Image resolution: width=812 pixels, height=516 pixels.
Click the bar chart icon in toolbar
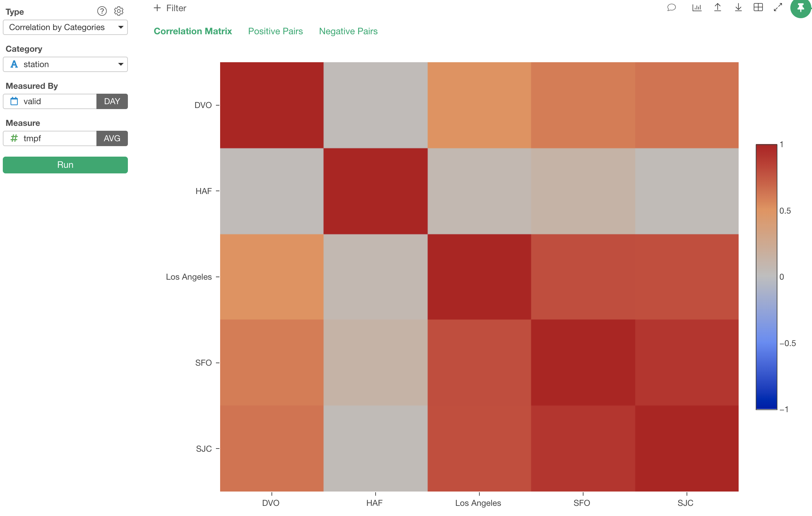pyautogui.click(x=697, y=7)
